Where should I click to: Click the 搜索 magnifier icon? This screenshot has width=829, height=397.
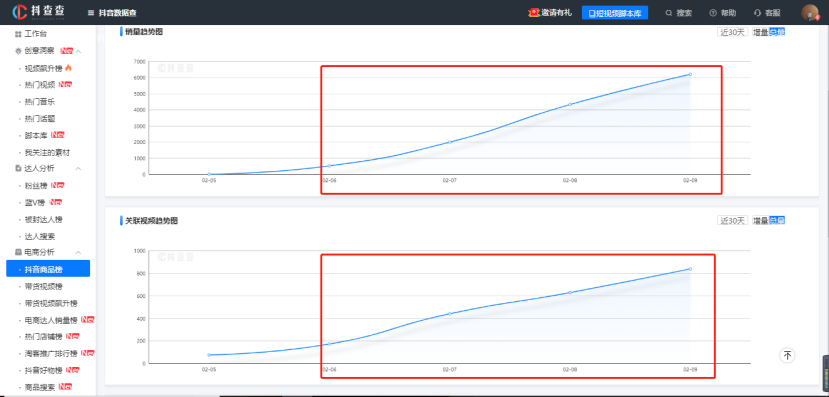(669, 13)
